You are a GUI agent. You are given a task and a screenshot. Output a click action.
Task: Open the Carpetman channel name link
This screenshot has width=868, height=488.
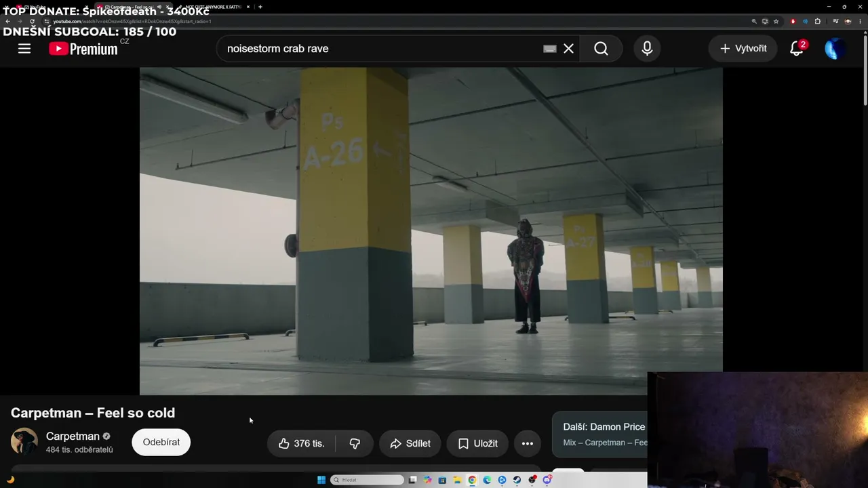coord(73,436)
